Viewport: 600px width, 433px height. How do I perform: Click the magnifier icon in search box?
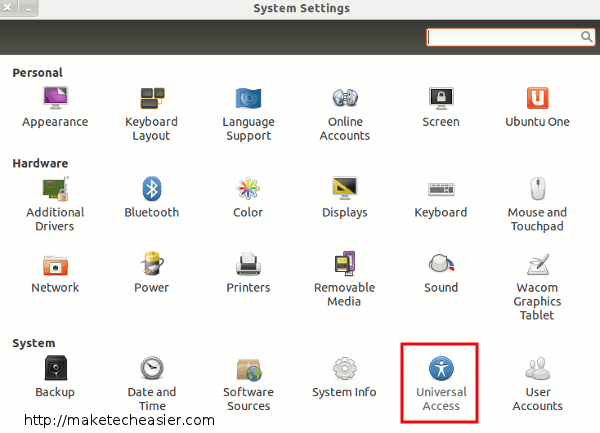coord(586,37)
